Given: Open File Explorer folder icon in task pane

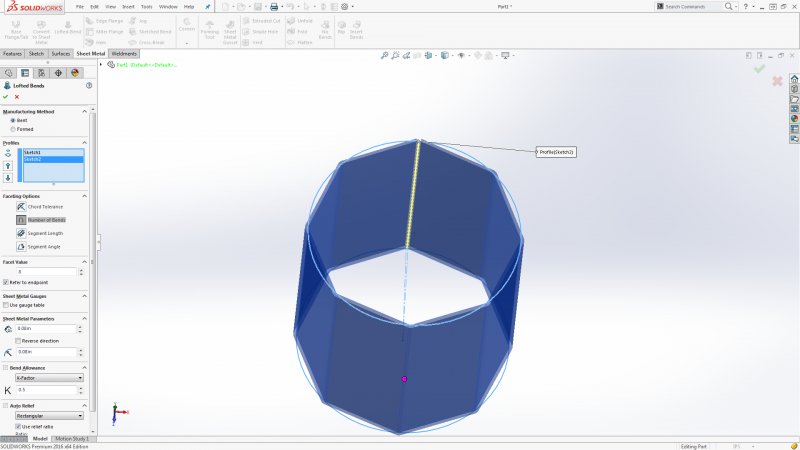Looking at the screenshot, I should [x=794, y=99].
